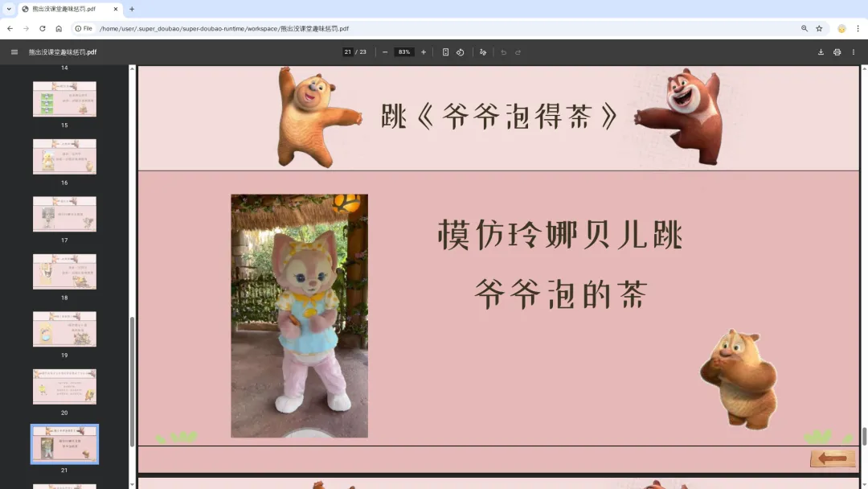Screen dimensions: 868x489
Task: Click the LinaBell photo on the slide
Action: pyautogui.click(x=300, y=315)
